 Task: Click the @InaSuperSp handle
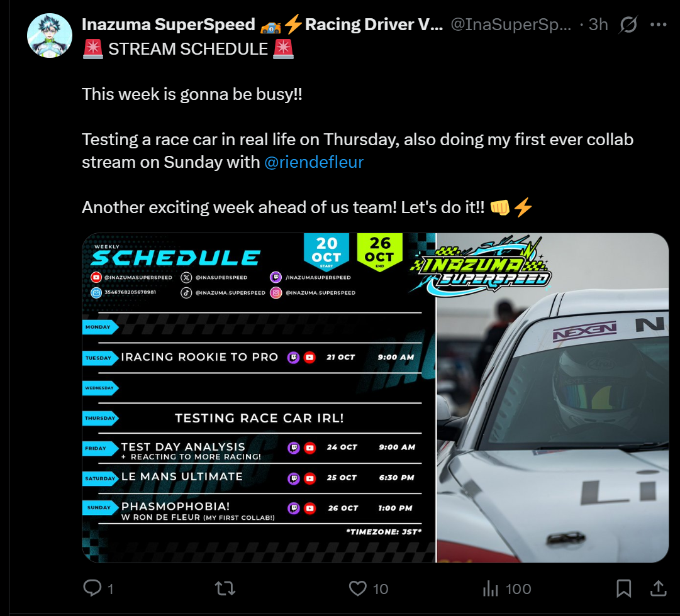click(x=511, y=25)
